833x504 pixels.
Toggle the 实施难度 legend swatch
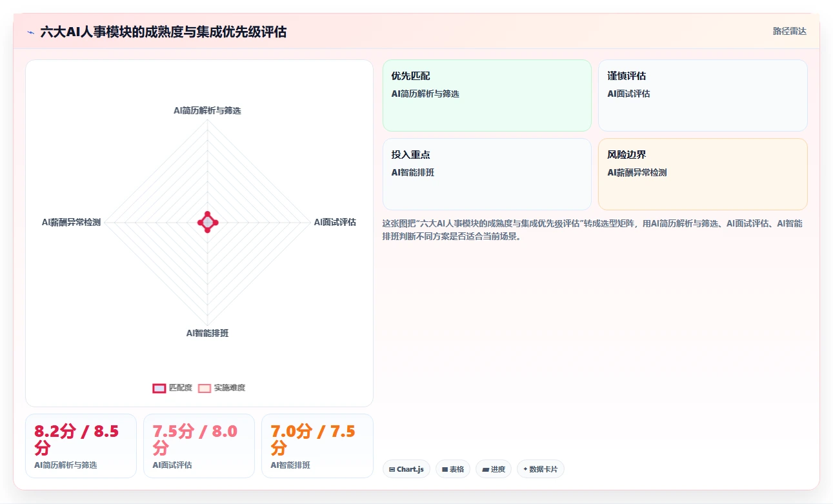point(205,388)
